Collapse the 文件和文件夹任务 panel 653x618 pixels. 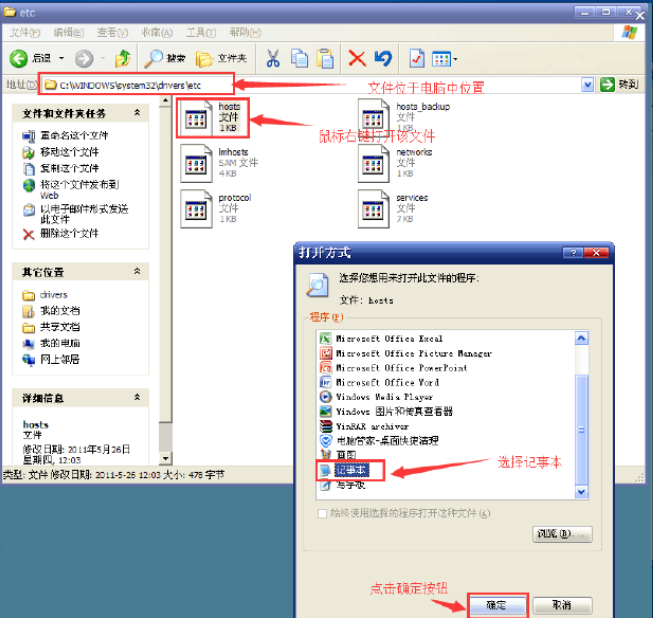pos(137,112)
